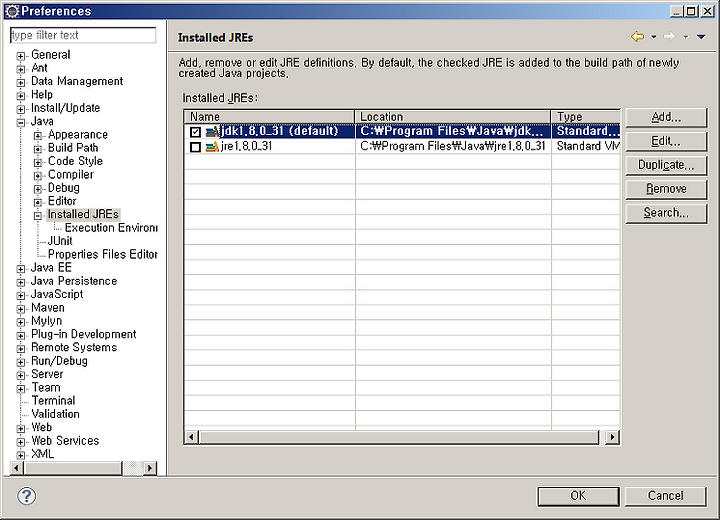Dismiss dialog with Cancel button
This screenshot has height=520, width=720.
[665, 496]
